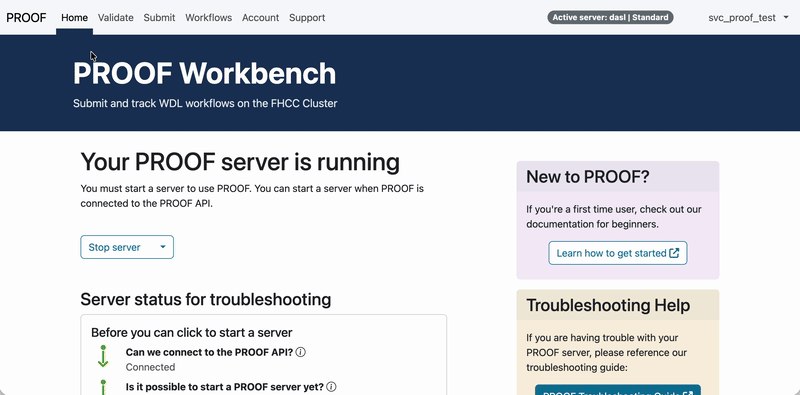This screenshot has height=395, width=800.
Task: Select the Connected status text
Action: pyautogui.click(x=150, y=367)
